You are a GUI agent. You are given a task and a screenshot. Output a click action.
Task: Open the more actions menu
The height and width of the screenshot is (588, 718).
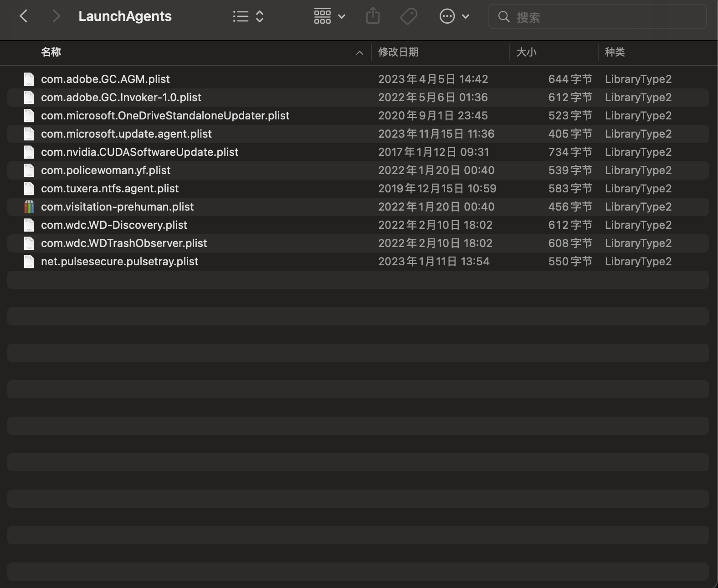click(x=447, y=16)
